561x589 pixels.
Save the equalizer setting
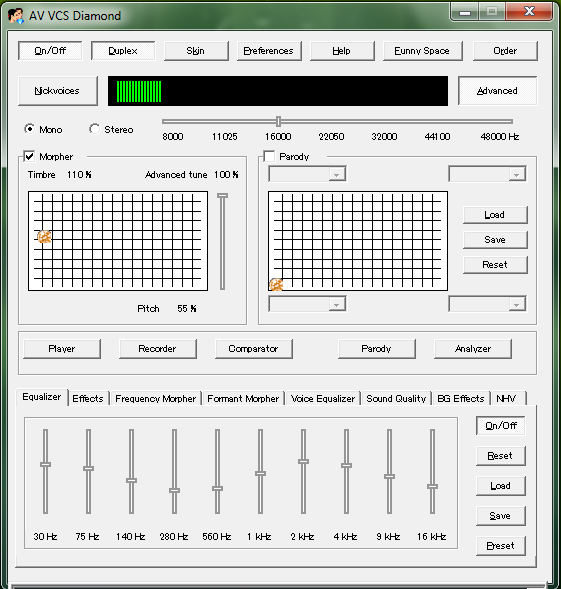[501, 516]
